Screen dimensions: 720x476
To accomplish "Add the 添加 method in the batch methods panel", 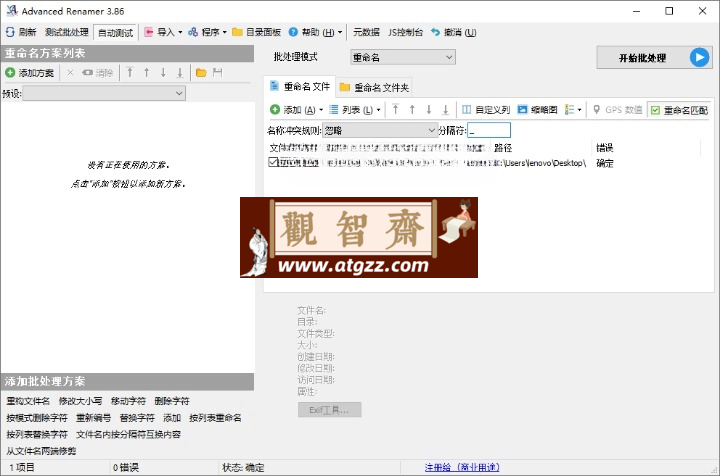I will click(172, 418).
